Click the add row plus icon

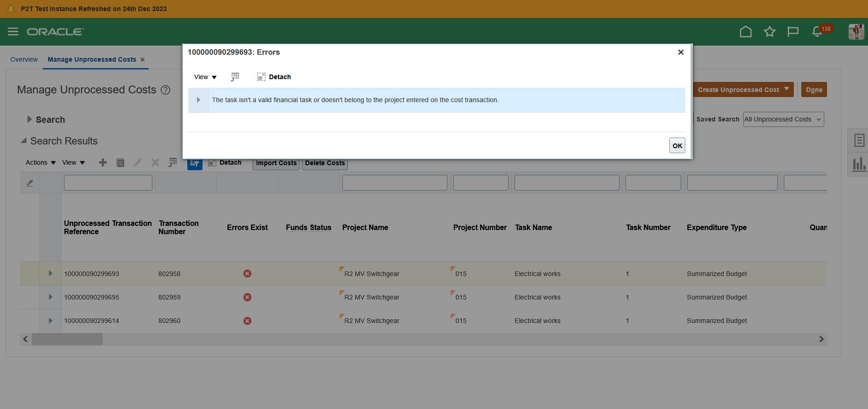point(103,162)
